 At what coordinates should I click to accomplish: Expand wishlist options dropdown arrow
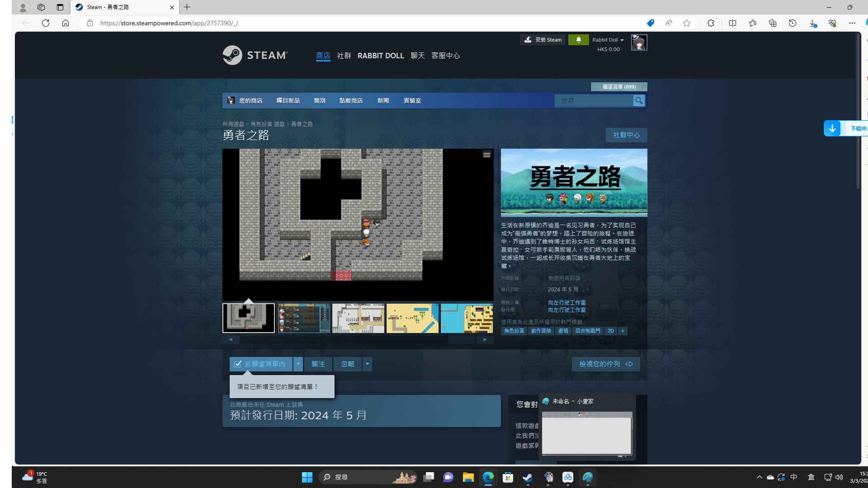tap(298, 364)
